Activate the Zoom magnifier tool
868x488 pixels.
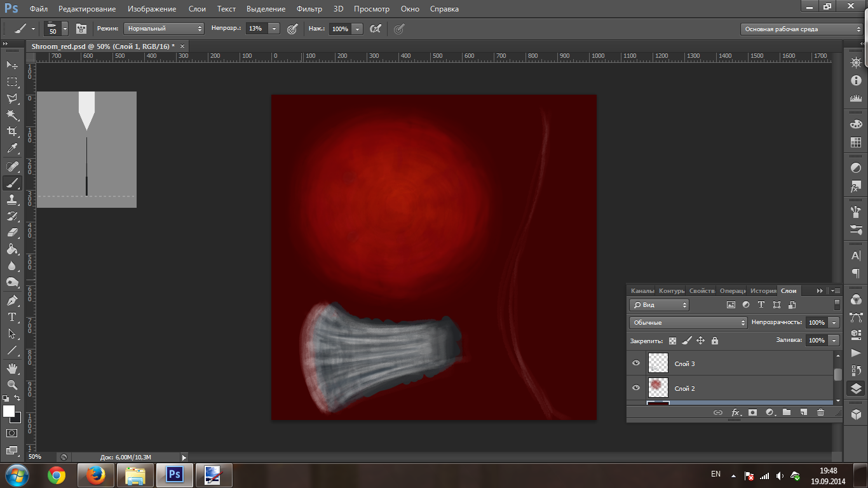point(11,385)
